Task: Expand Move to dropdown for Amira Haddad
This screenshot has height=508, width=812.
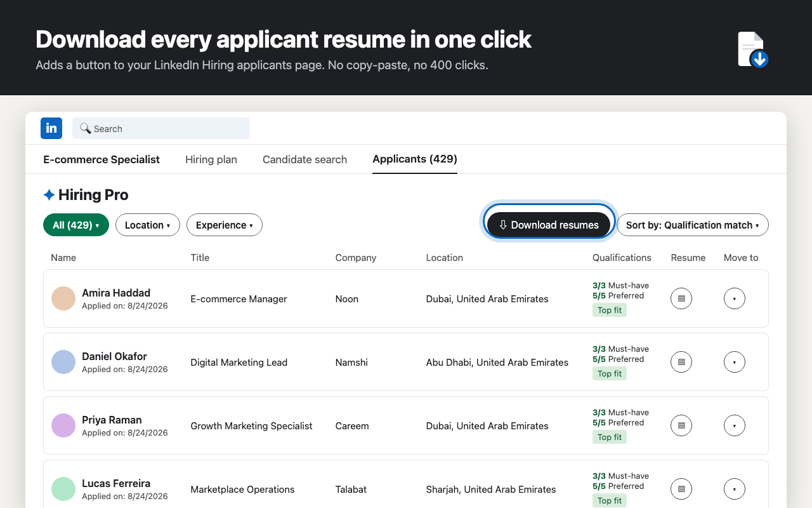Action: (x=735, y=298)
